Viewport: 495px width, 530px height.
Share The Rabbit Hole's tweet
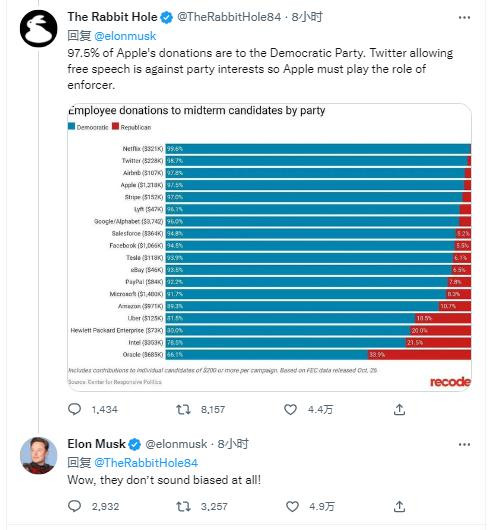pyautogui.click(x=399, y=409)
